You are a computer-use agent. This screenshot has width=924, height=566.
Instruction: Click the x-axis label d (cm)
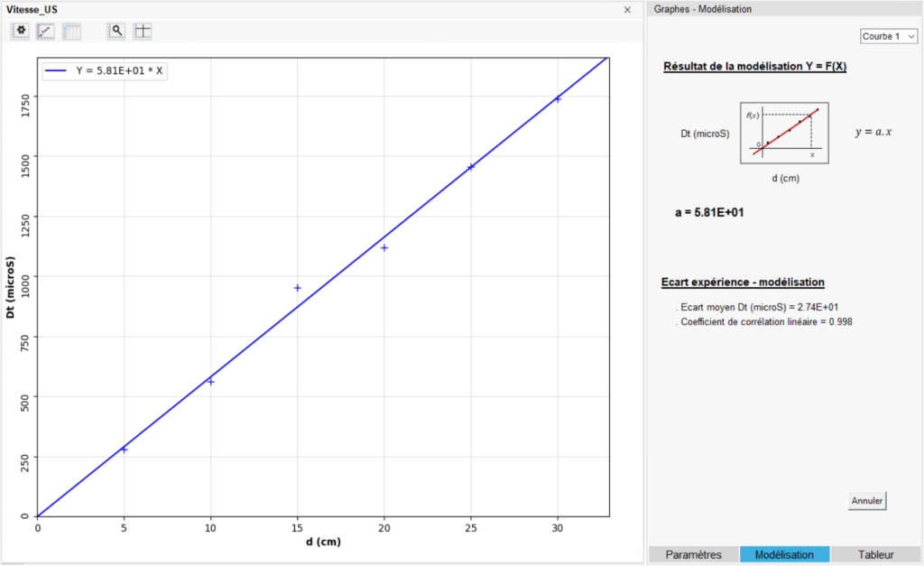click(x=322, y=542)
